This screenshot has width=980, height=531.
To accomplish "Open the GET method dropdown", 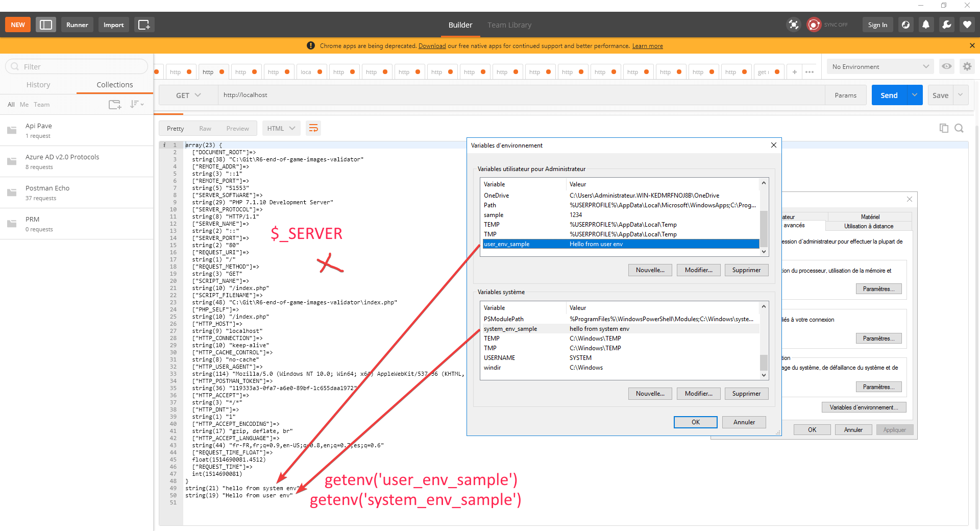I will (x=188, y=95).
